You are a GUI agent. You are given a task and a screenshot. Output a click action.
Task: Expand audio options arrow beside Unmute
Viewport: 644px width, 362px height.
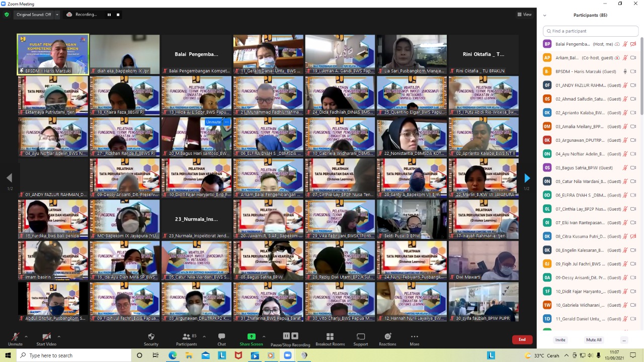click(26, 336)
